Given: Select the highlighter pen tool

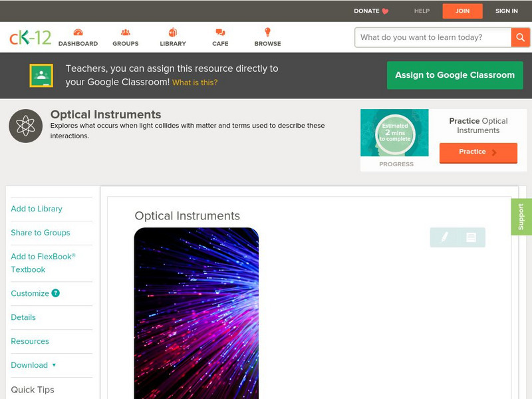Looking at the screenshot, I should [444, 237].
